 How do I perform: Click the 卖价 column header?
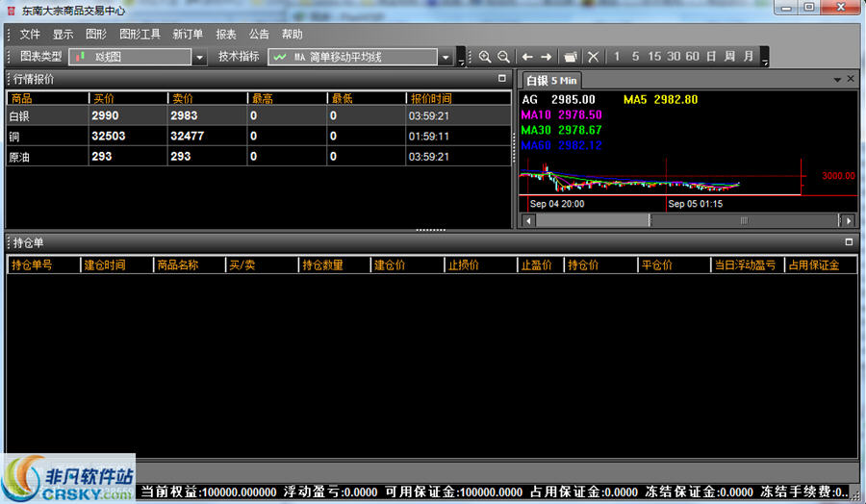208,98
